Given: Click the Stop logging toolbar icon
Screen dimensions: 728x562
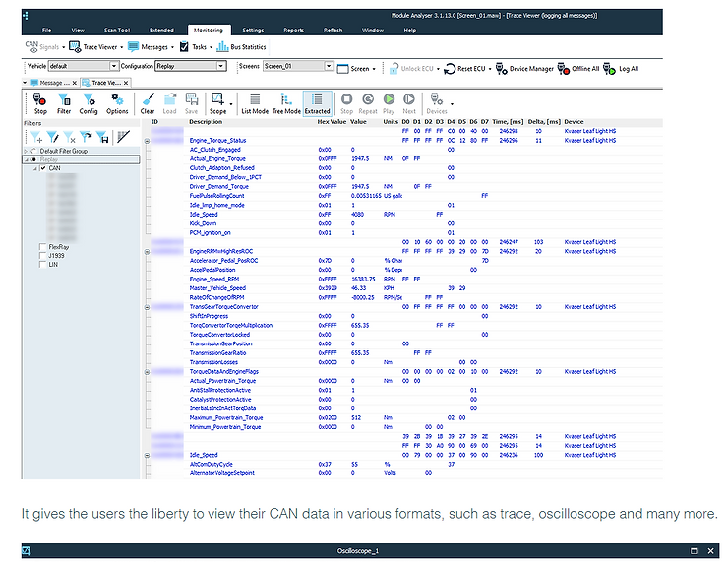Looking at the screenshot, I should (40, 103).
